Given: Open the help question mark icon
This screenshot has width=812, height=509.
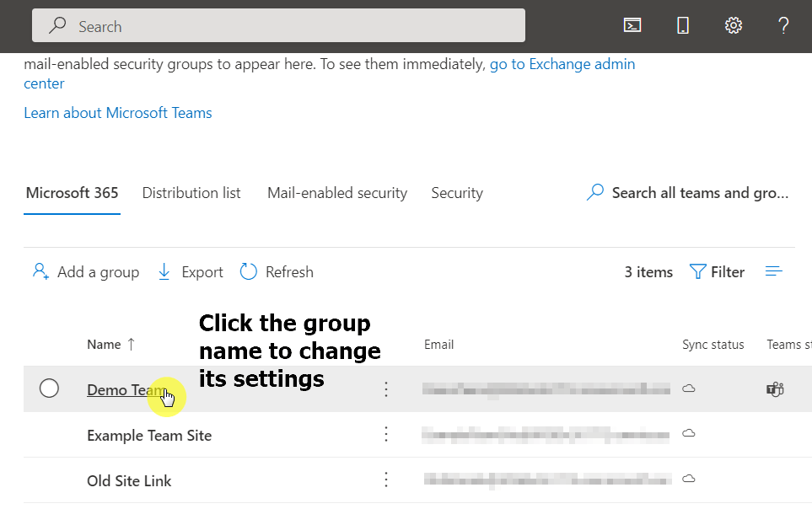Looking at the screenshot, I should 783,25.
